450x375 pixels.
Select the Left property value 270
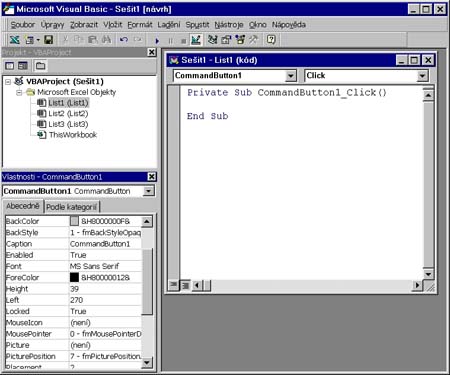(x=76, y=300)
